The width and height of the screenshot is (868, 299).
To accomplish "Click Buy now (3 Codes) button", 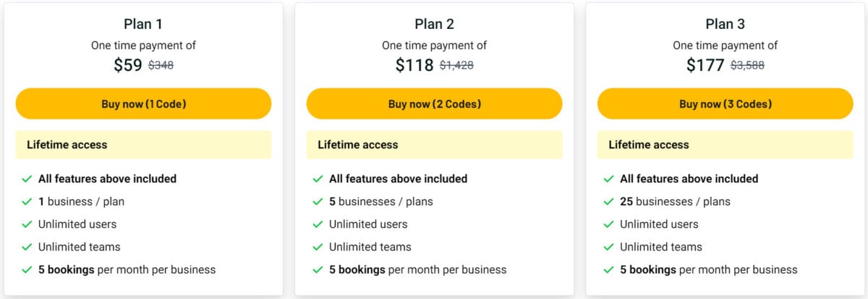I will pyautogui.click(x=725, y=104).
